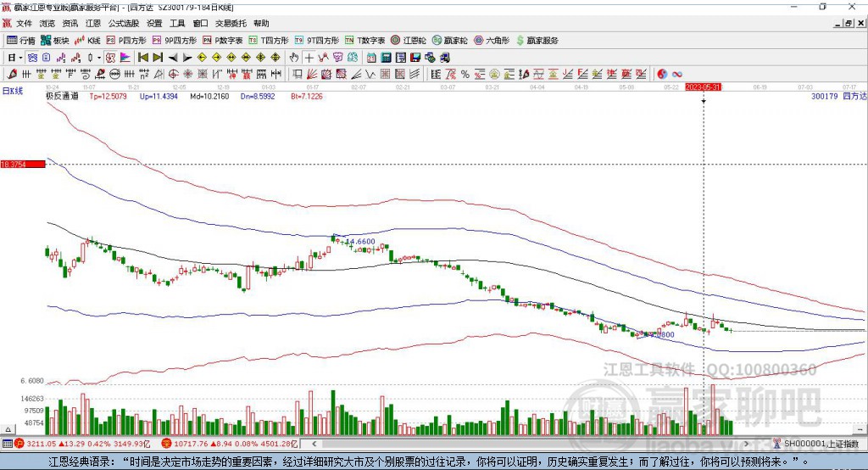Click the Tp=12.5079 value
The height and width of the screenshot is (470, 868).
pyautogui.click(x=108, y=97)
